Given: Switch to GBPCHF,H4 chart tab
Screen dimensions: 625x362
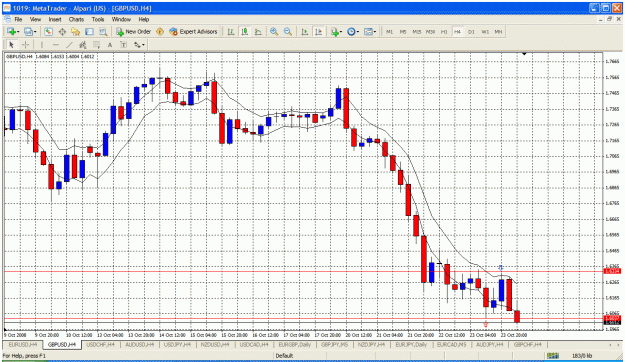Looking at the screenshot, I should (528, 344).
